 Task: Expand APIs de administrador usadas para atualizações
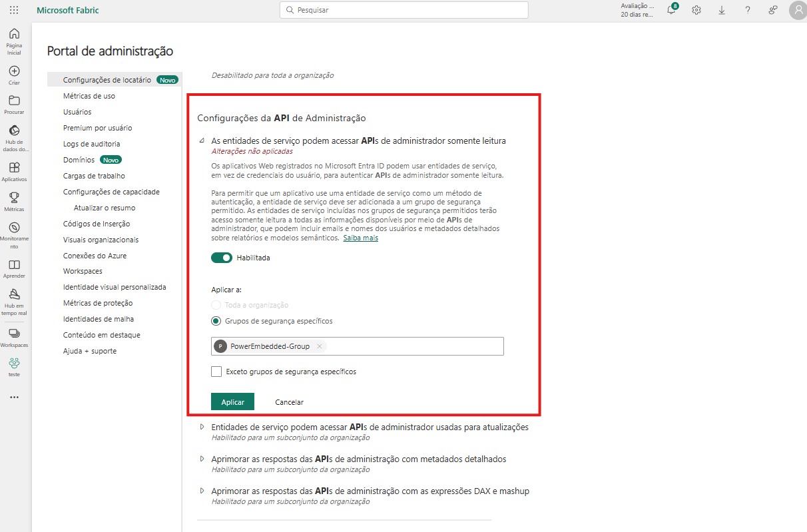click(202, 427)
